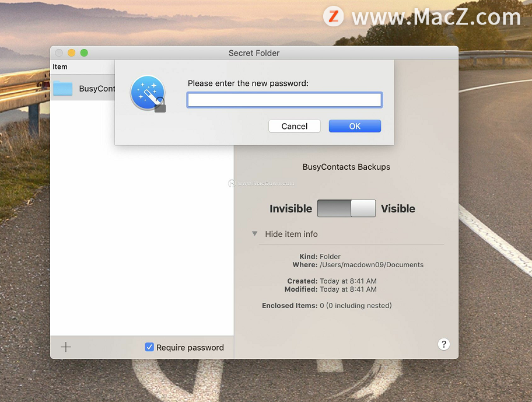Click the Created time value
The height and width of the screenshot is (402, 532).
(x=348, y=281)
